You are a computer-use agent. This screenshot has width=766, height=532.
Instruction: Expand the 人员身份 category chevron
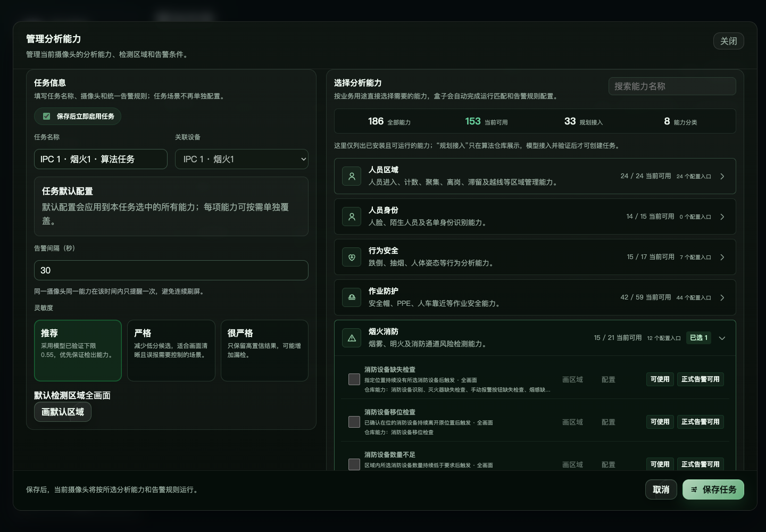coord(722,217)
